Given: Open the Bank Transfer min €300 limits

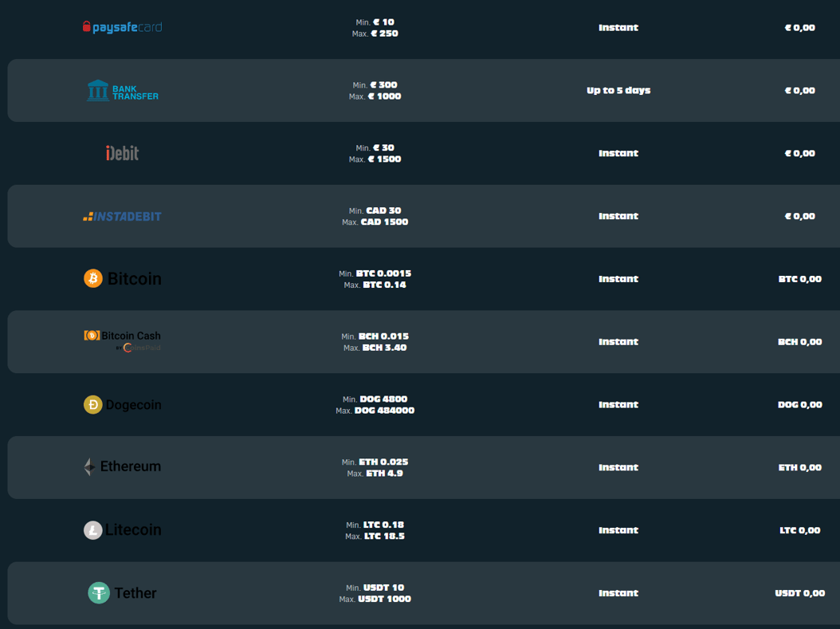Looking at the screenshot, I should pyautogui.click(x=375, y=91).
